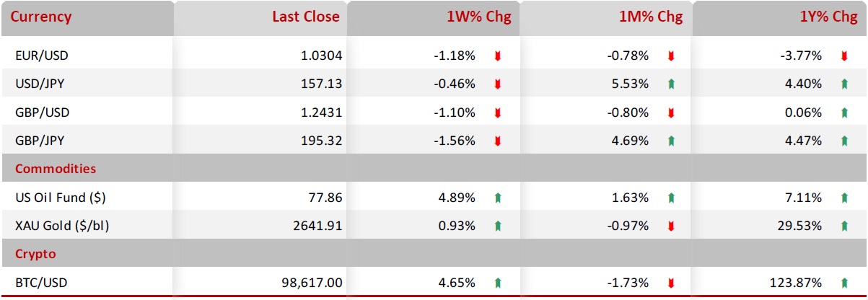Select the Last Close column header
The height and width of the screenshot is (300, 868).
click(x=305, y=17)
